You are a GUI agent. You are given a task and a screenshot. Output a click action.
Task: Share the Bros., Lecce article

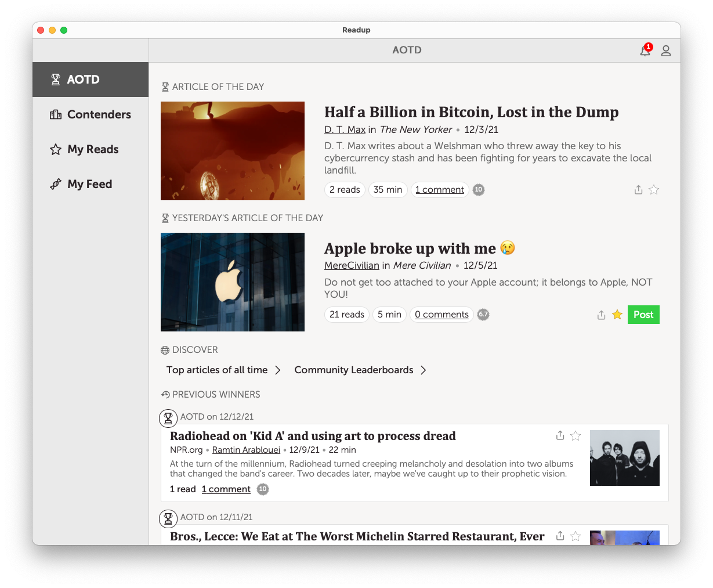pos(560,536)
